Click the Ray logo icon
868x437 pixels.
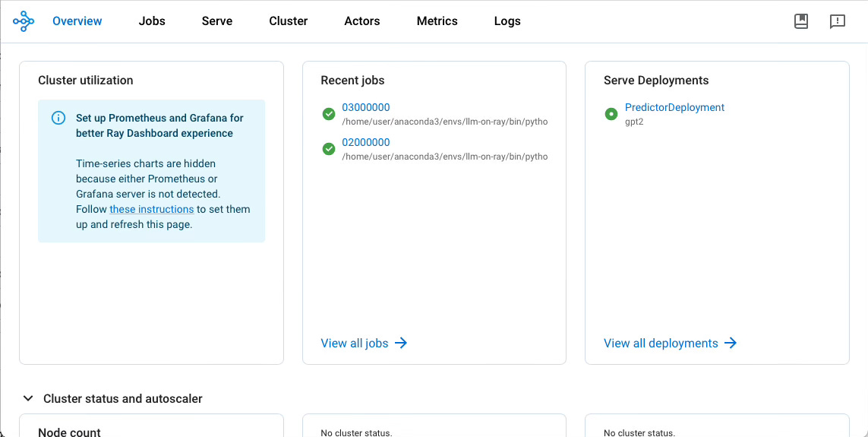pos(24,21)
